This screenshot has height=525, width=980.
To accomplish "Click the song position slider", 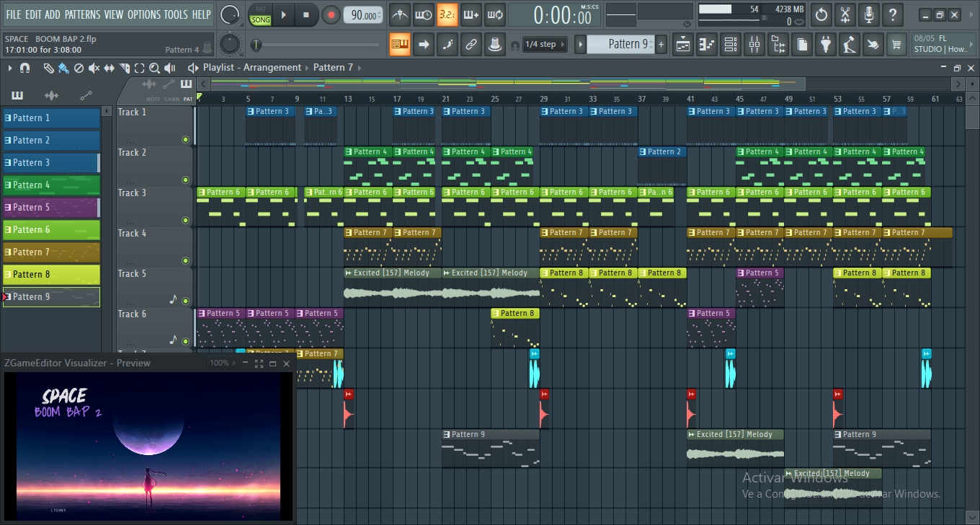I will point(315,45).
